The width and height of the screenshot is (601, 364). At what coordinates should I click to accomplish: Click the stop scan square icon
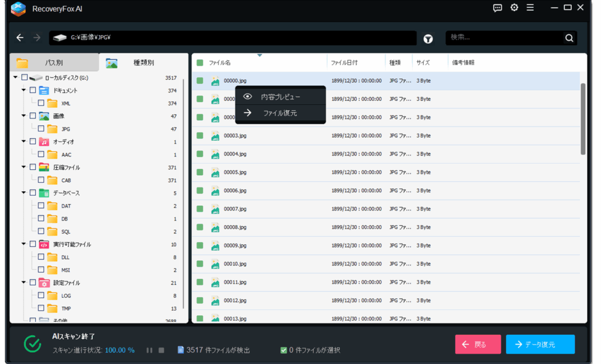[x=161, y=350]
